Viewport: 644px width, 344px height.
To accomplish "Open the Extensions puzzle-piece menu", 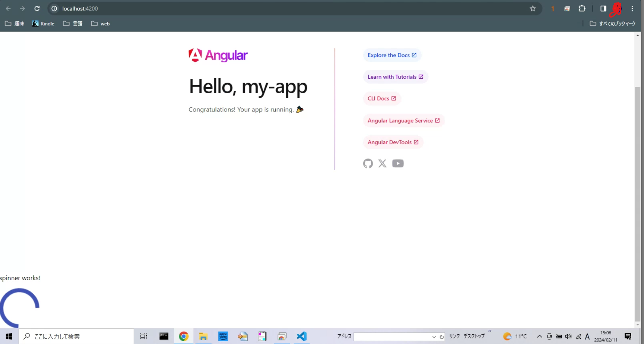I will tap(582, 9).
